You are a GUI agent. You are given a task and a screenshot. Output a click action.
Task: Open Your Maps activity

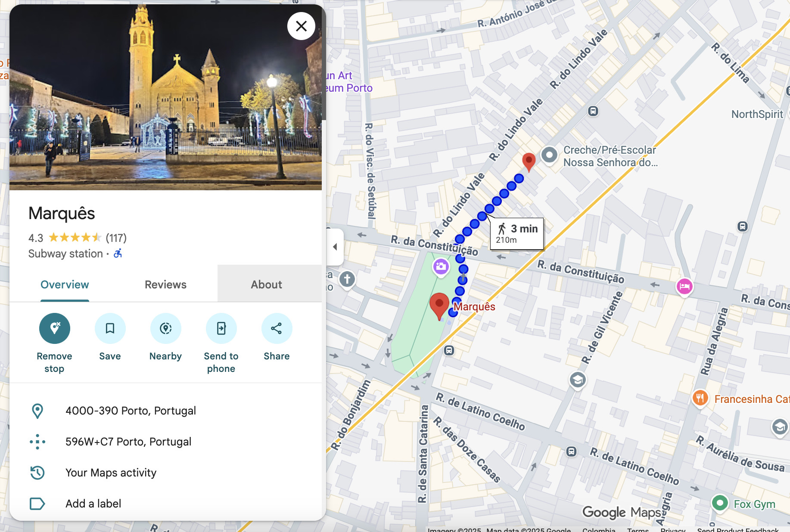[x=111, y=473]
